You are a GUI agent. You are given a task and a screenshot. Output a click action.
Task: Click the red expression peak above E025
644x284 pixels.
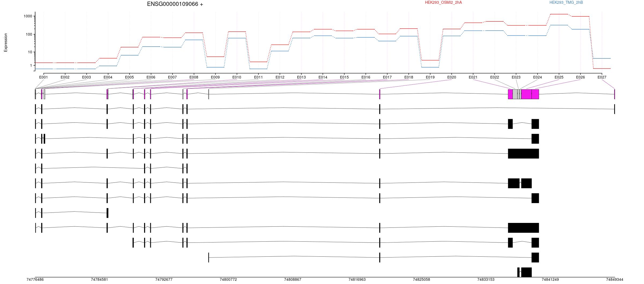tap(559, 14)
